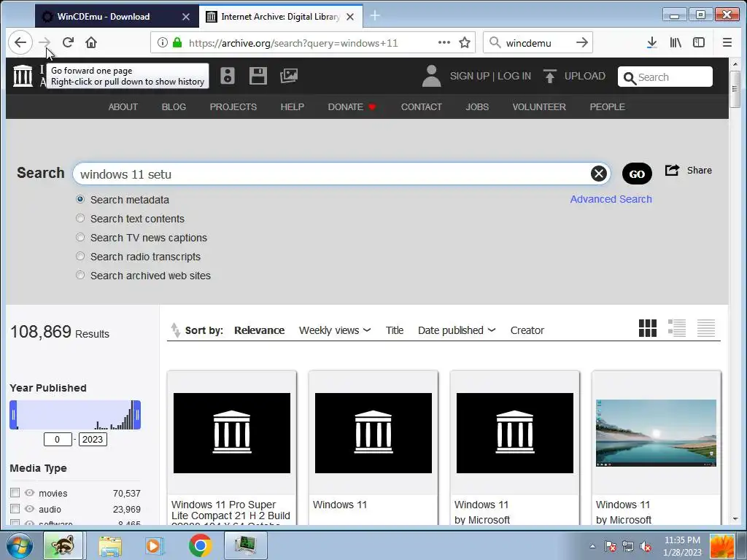Open Windows Start button
This screenshot has height=560, width=747.
coord(20,545)
